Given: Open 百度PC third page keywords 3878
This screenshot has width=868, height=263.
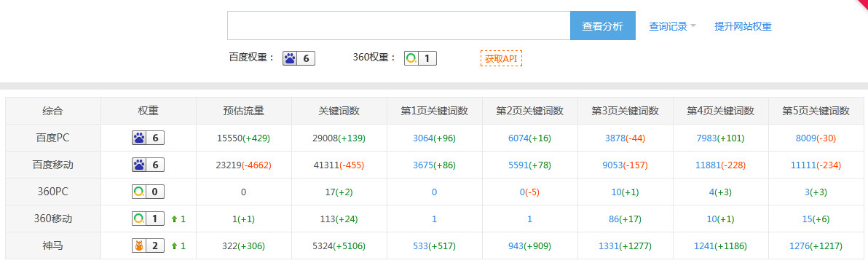Looking at the screenshot, I should (615, 138).
